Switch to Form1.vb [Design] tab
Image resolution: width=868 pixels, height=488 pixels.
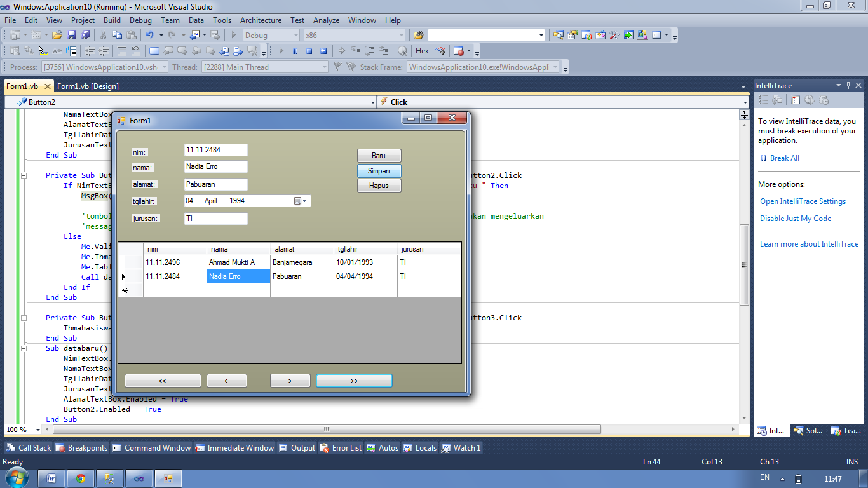[88, 86]
